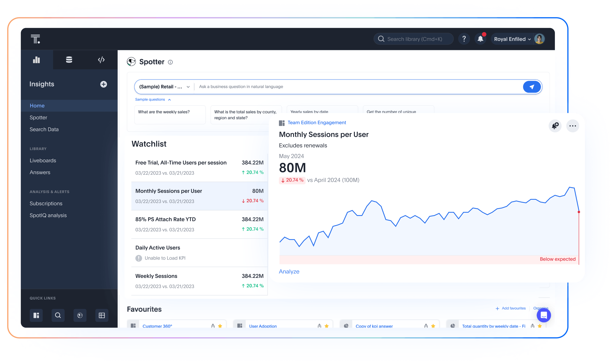
Task: Select SpotIQ analysis in sidebar
Action: (48, 215)
